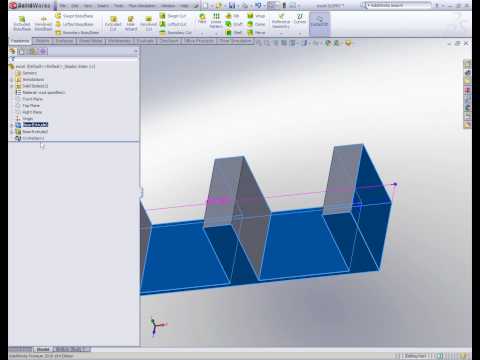Screen dimensions: 480x360
Task: Open the Edit Appearance icon
Action: click(x=328, y=43)
